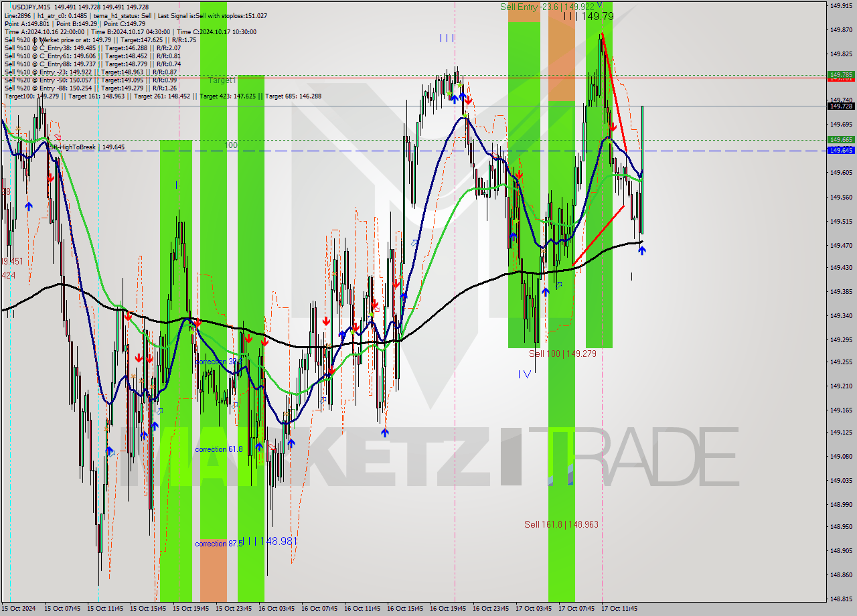Click '16 Oct 23:45' on the time axis
This screenshot has width=857, height=616.
click(x=489, y=609)
